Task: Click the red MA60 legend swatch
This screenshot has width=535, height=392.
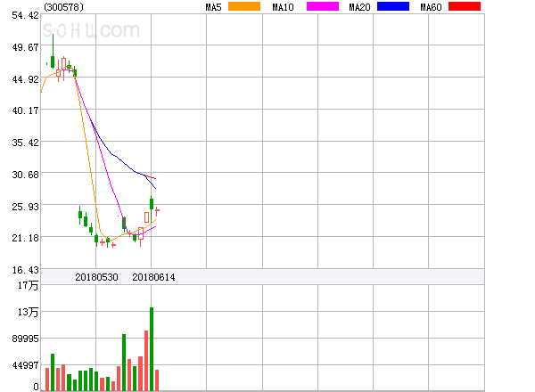Action: coord(465,6)
